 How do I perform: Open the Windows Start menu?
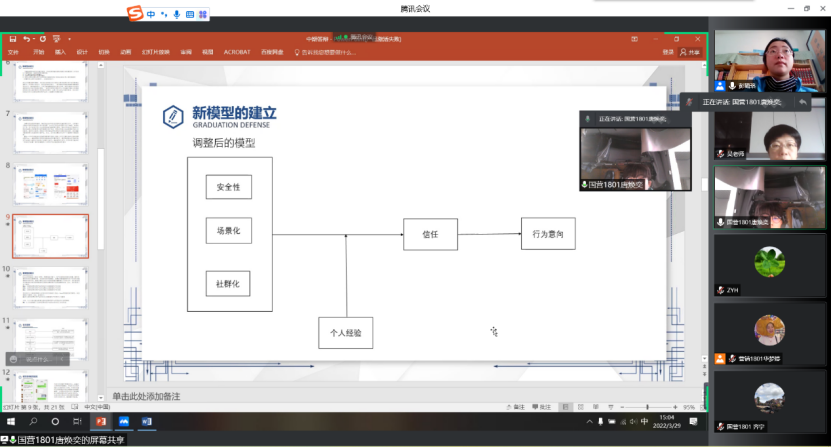pos(11,422)
